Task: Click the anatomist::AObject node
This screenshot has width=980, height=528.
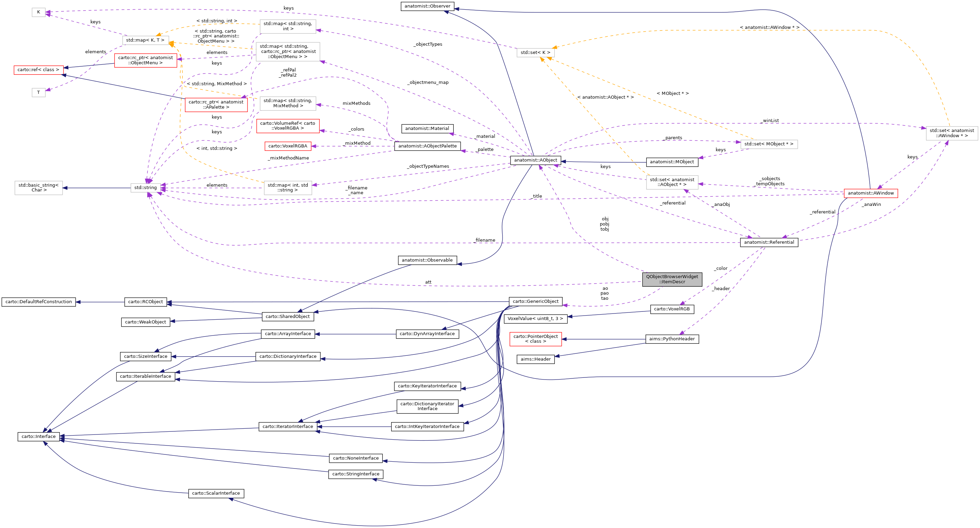Action: tap(535, 160)
